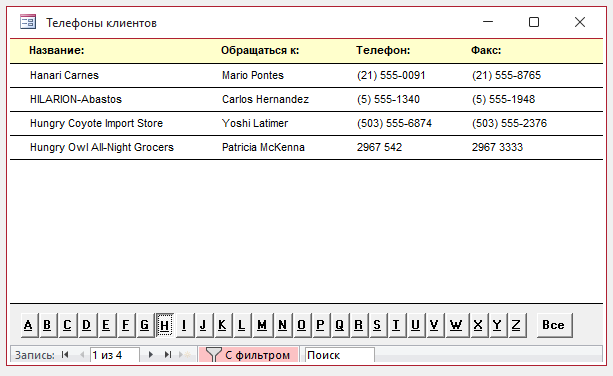This screenshot has height=376, width=613.
Task: Go to the next record
Action: [151, 355]
